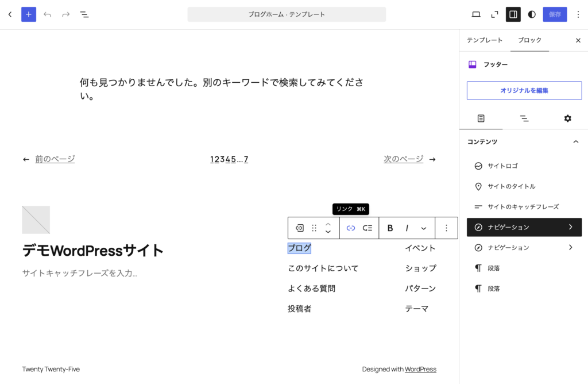Click page number 7 in pagination
This screenshot has width=588, height=384.
246,160
